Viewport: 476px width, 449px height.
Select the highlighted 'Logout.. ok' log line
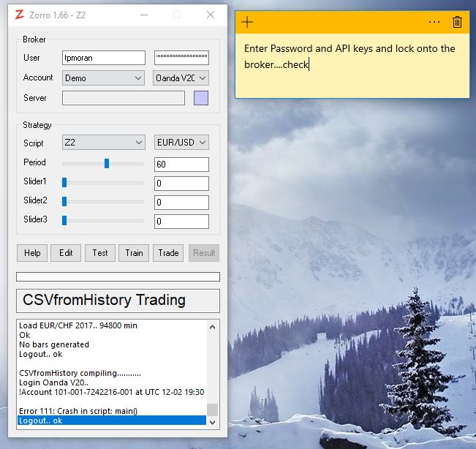point(112,420)
